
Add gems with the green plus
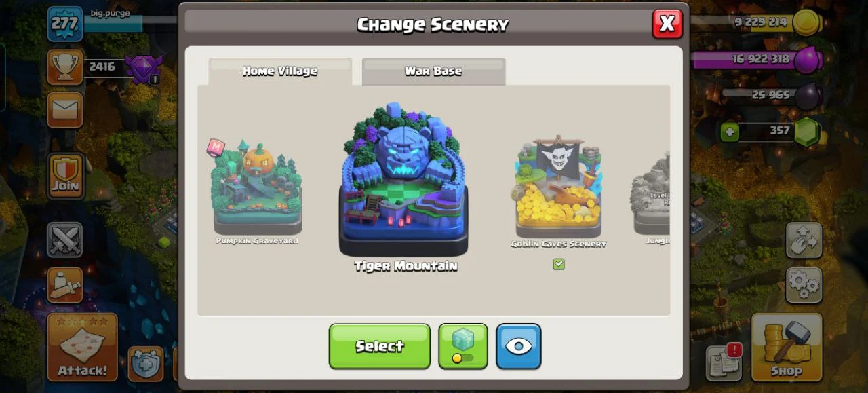pos(730,131)
